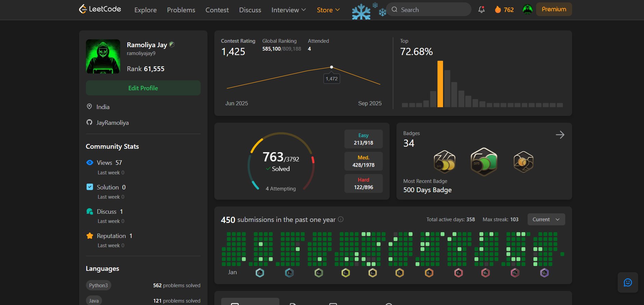Expand the Store dropdown menu
644x305 pixels.
point(328,10)
